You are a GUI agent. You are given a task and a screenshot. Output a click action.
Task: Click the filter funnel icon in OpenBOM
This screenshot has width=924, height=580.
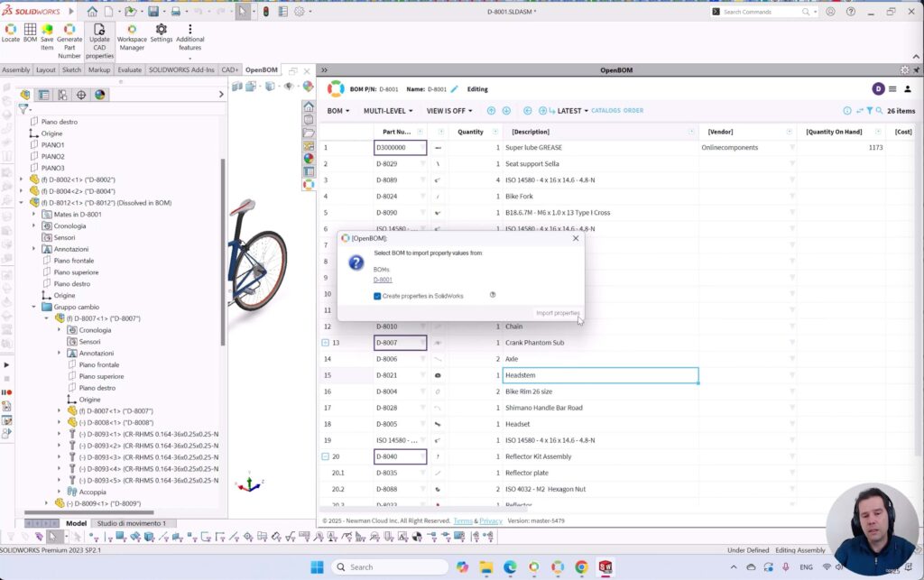[869, 111]
